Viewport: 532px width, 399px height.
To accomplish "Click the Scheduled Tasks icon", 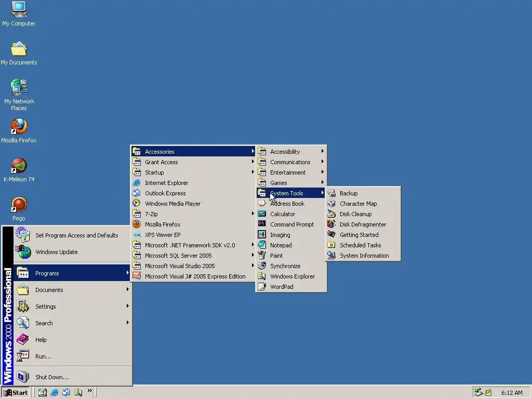I will tap(331, 245).
